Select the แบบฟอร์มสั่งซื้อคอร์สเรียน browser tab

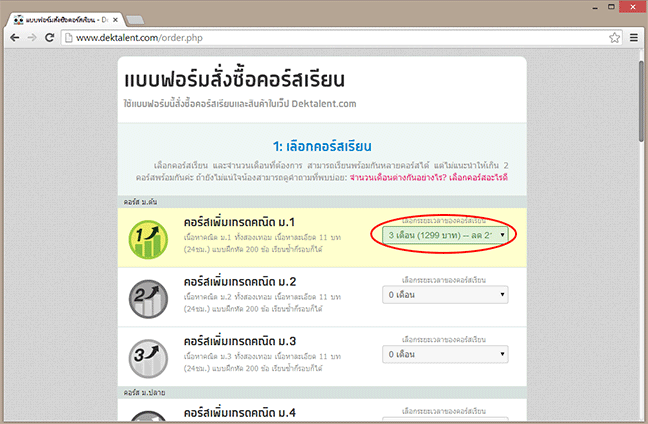click(x=63, y=18)
